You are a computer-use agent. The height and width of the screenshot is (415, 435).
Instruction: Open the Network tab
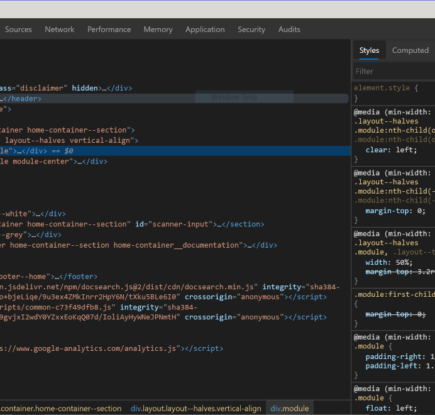59,30
